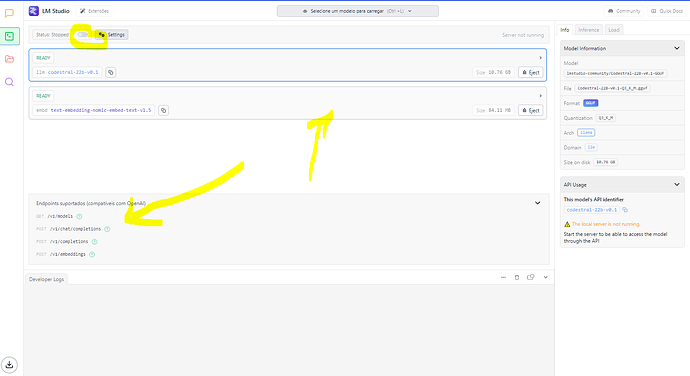Open the Developer server sidebar icon
The height and width of the screenshot is (376, 690).
click(x=9, y=36)
